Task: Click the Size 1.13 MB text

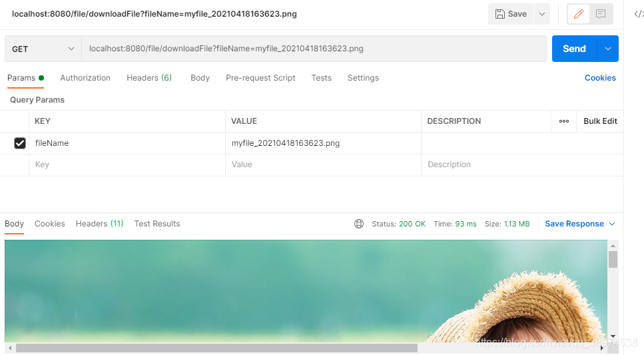Action: [507, 224]
